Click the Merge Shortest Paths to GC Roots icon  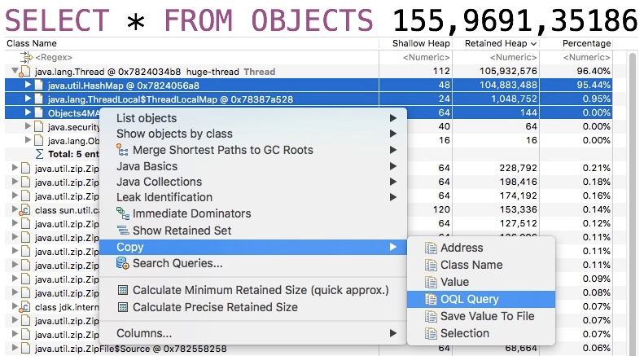[x=122, y=150]
